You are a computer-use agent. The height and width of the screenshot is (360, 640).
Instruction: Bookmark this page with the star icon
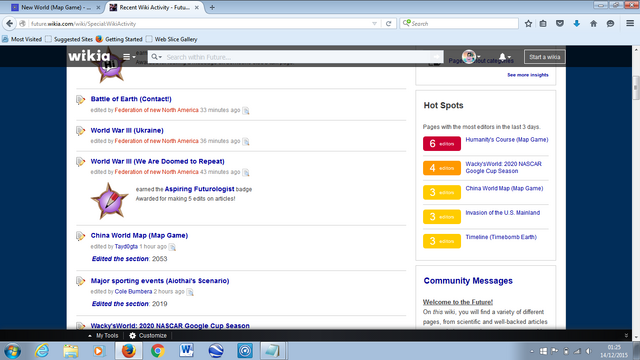pos(528,24)
